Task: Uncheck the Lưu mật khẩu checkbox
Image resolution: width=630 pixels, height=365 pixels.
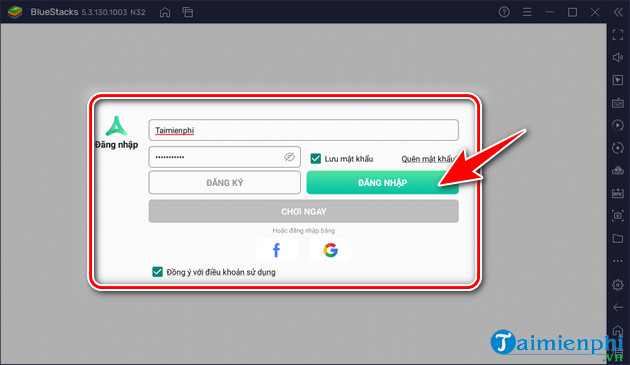Action: tap(315, 158)
